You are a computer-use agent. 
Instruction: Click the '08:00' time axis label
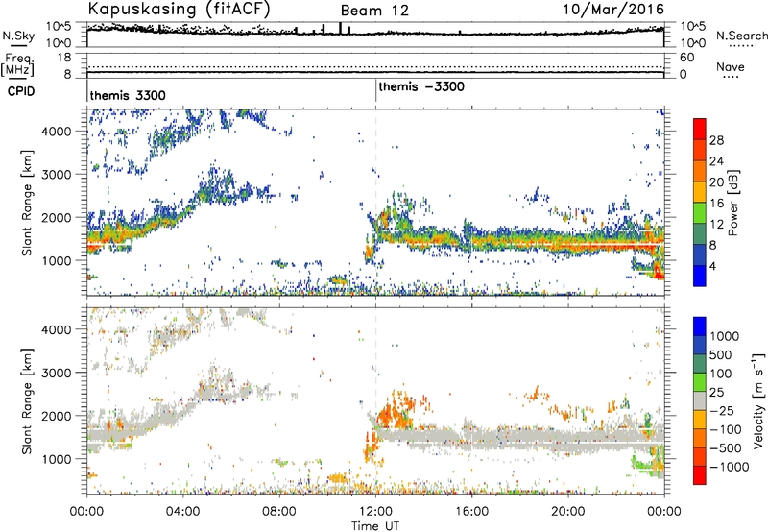[279, 511]
